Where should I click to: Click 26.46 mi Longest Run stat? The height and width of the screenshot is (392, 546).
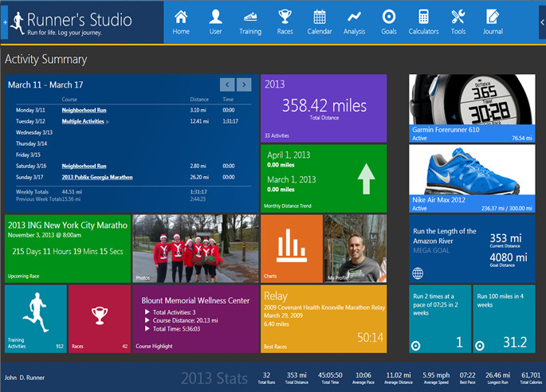497,378
